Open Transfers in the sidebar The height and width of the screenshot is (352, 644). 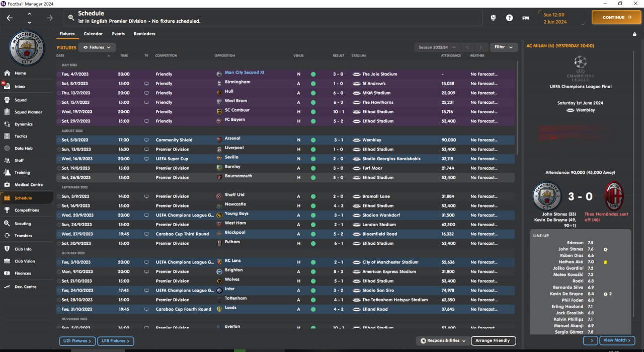click(23, 236)
